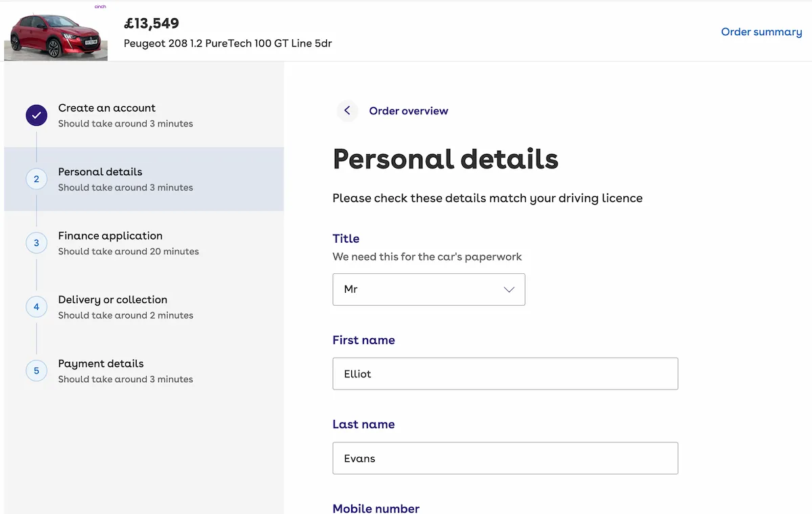Choose the Delivery or collection step label
Image resolution: width=812 pixels, height=514 pixels.
point(112,300)
